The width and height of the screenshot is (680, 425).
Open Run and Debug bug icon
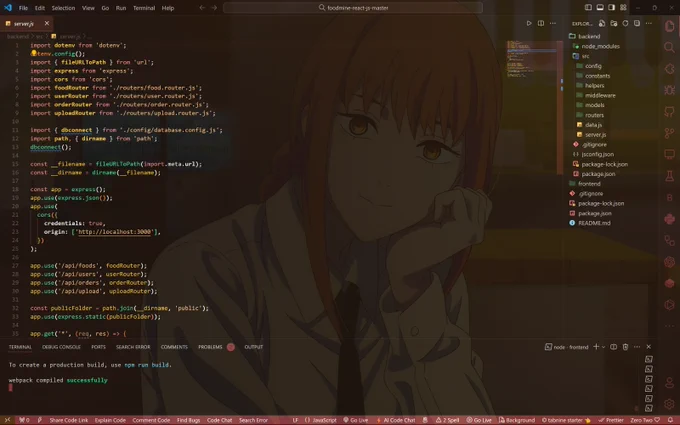pyautogui.click(x=669, y=90)
